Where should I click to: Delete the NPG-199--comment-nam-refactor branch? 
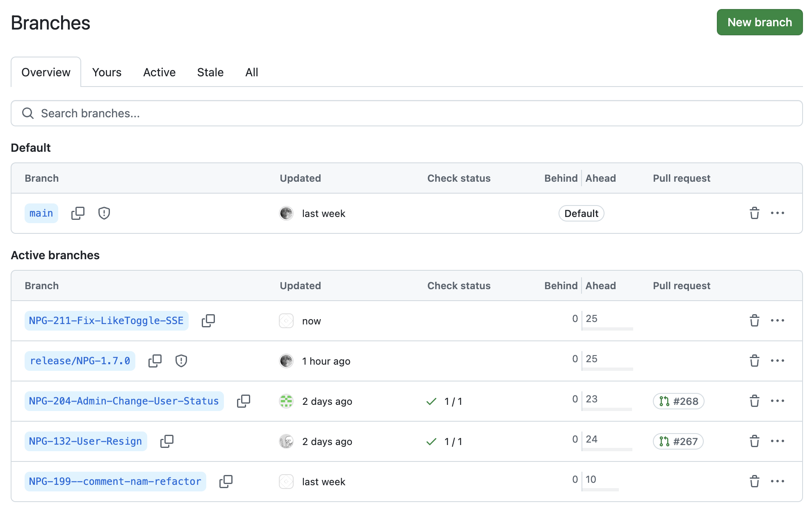click(754, 482)
